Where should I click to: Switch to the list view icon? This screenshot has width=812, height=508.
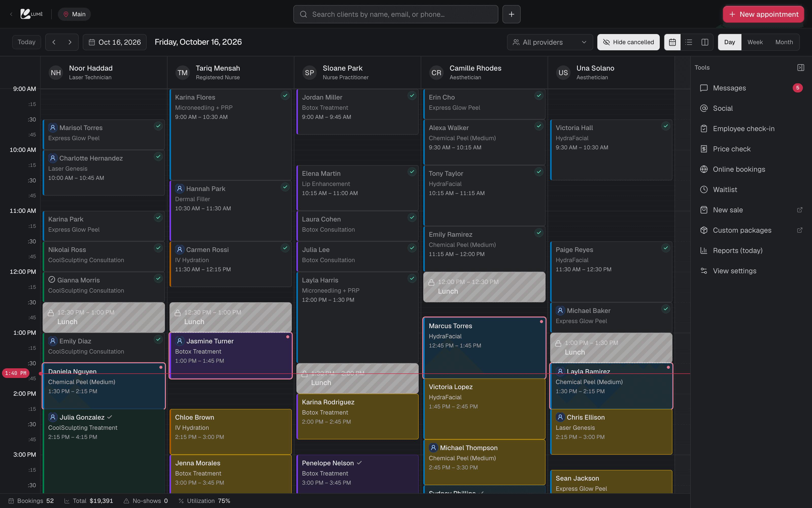click(x=688, y=42)
